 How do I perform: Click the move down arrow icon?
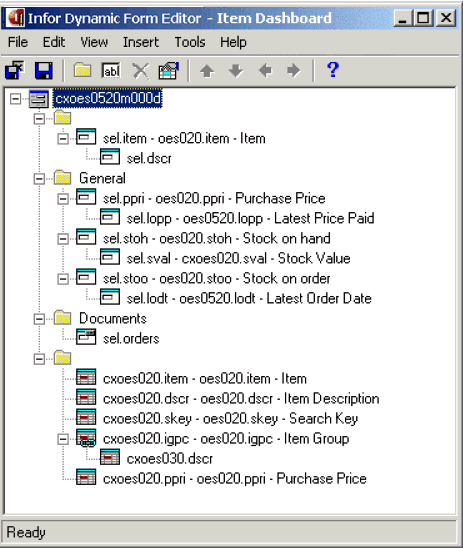[236, 71]
